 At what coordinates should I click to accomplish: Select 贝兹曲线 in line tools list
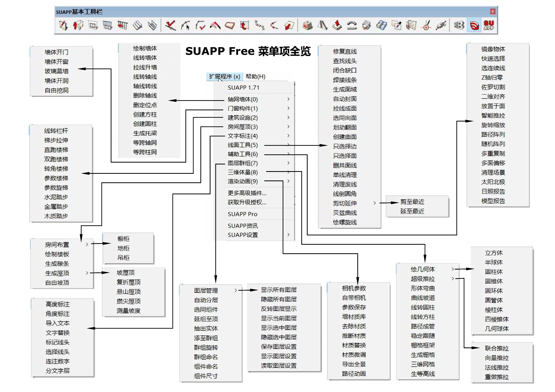coord(345,213)
